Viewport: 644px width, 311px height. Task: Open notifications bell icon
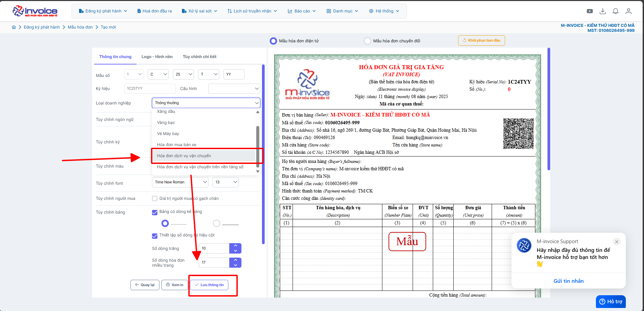click(x=615, y=11)
